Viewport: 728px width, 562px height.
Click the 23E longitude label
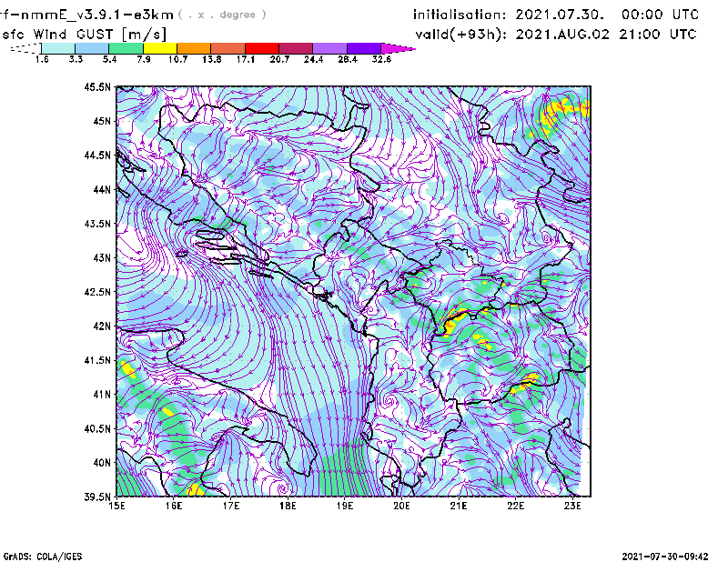click(572, 506)
